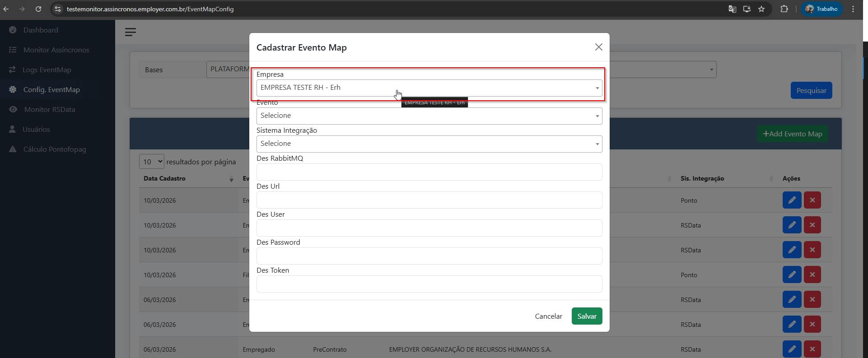Click the edit pencil icon in the first row
868x358 pixels.
click(x=792, y=200)
